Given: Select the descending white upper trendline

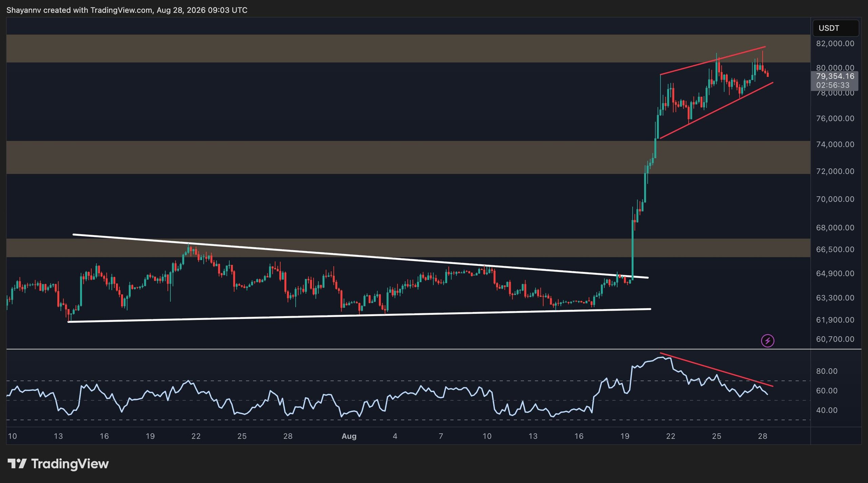Looking at the screenshot, I should (360, 256).
